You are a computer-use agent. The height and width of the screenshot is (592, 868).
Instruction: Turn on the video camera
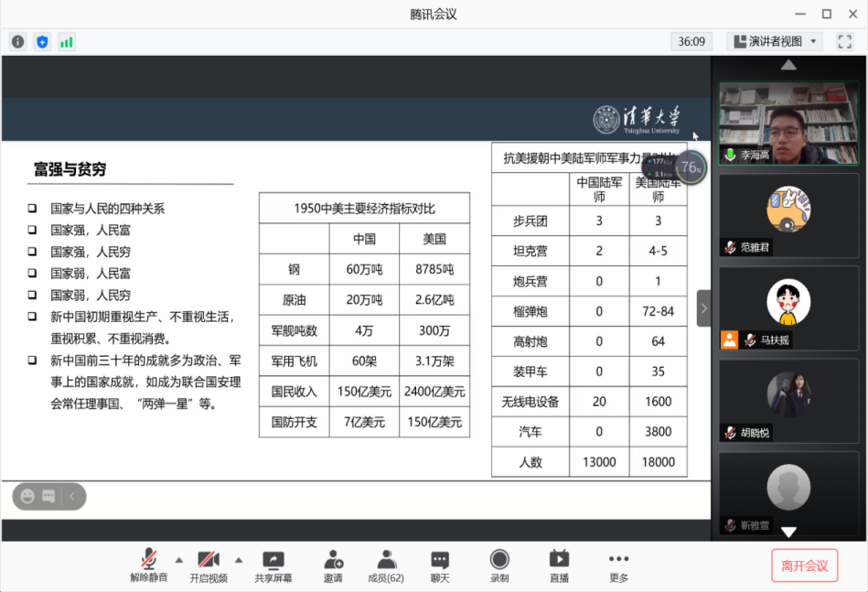click(209, 566)
